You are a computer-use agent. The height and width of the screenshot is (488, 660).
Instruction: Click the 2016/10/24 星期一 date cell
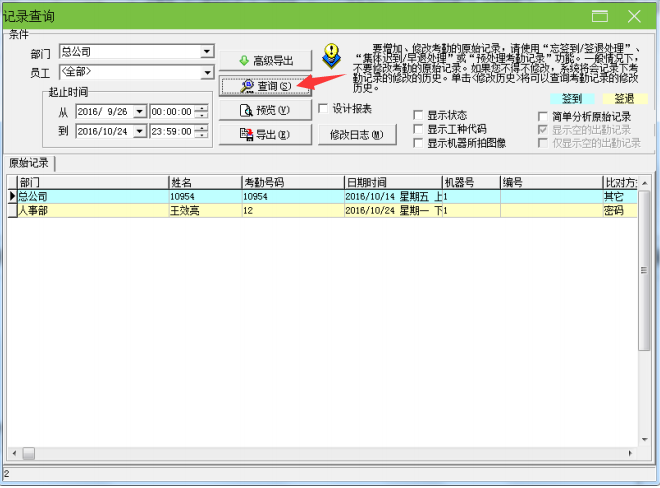pyautogui.click(x=393, y=211)
